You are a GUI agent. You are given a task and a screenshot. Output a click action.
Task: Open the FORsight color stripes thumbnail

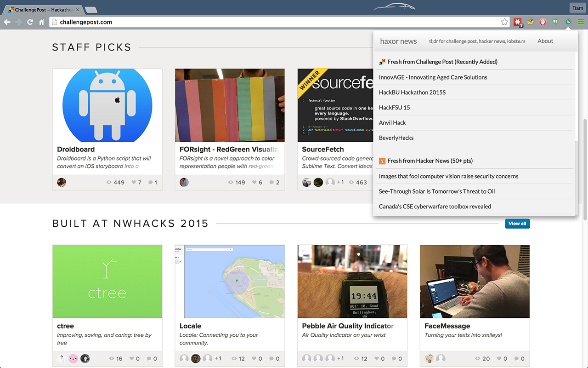click(230, 105)
